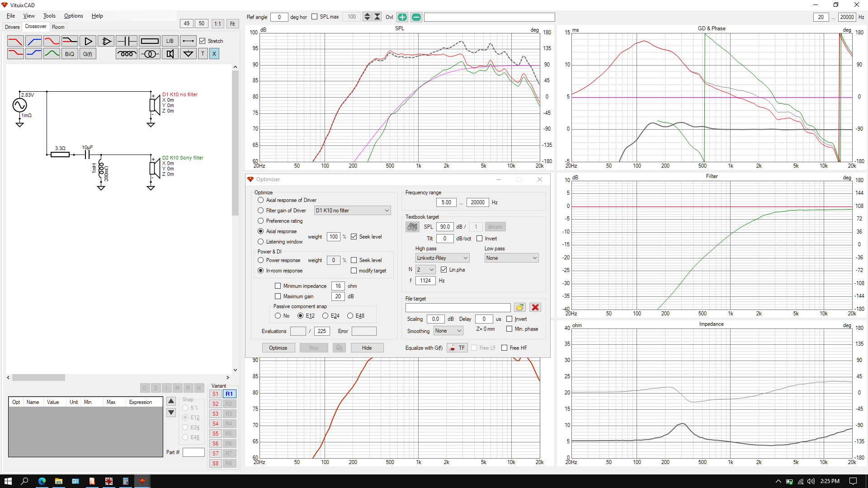Select variant S2 button
This screenshot has height=488, width=868.
click(216, 404)
